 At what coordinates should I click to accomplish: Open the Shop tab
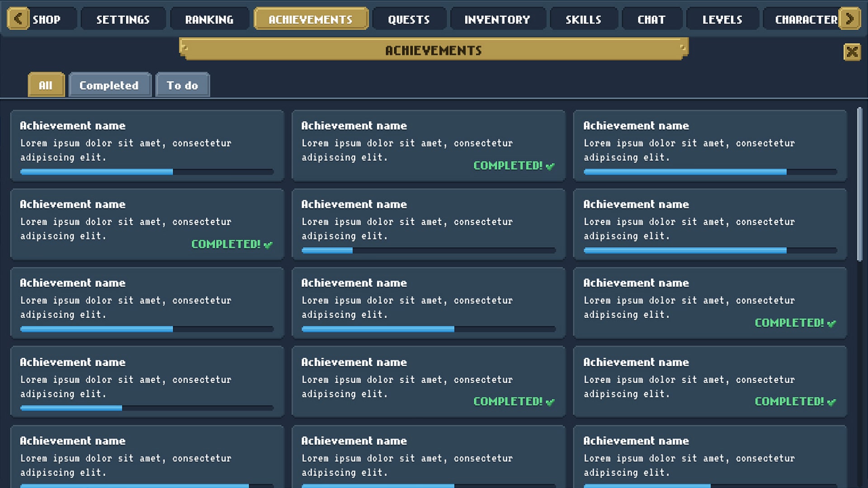(47, 19)
